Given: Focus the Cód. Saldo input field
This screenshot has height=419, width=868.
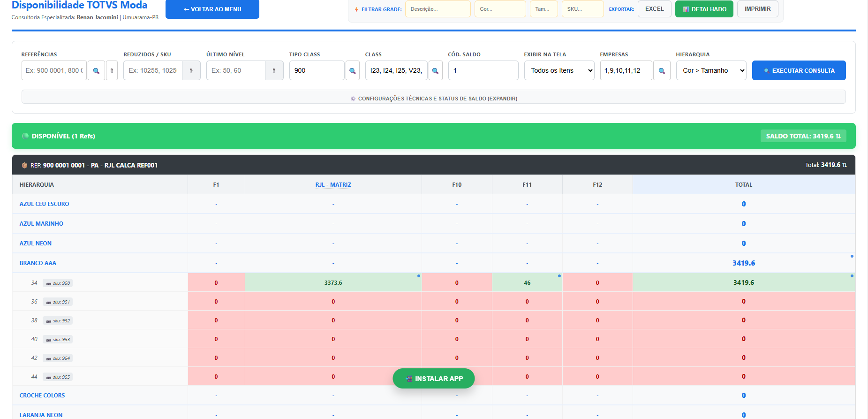Looking at the screenshot, I should 483,70.
